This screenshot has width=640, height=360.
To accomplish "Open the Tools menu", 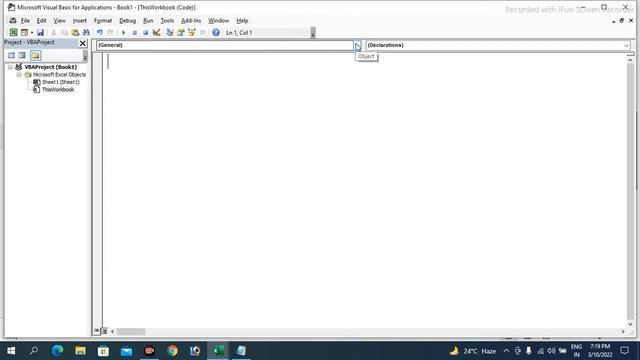I will pyautogui.click(x=167, y=20).
